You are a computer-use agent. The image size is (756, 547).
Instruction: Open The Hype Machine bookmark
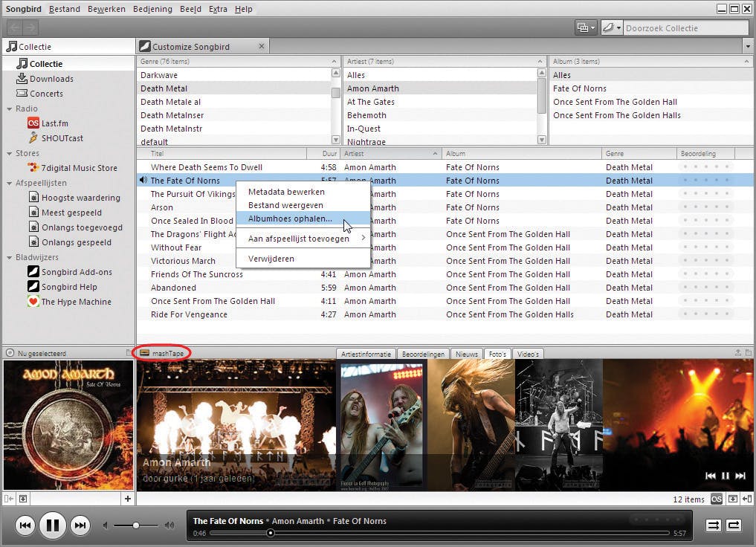(x=70, y=302)
